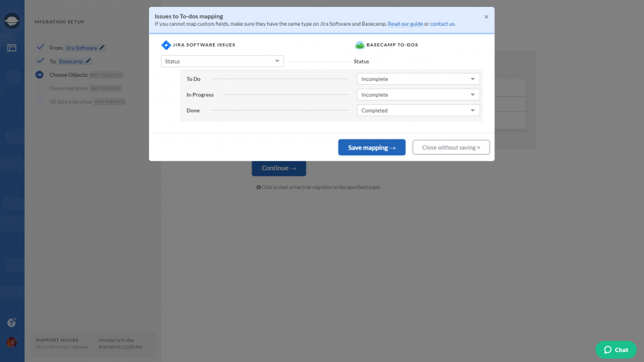
Task: Select the Demo migration setup step
Action: (70, 89)
